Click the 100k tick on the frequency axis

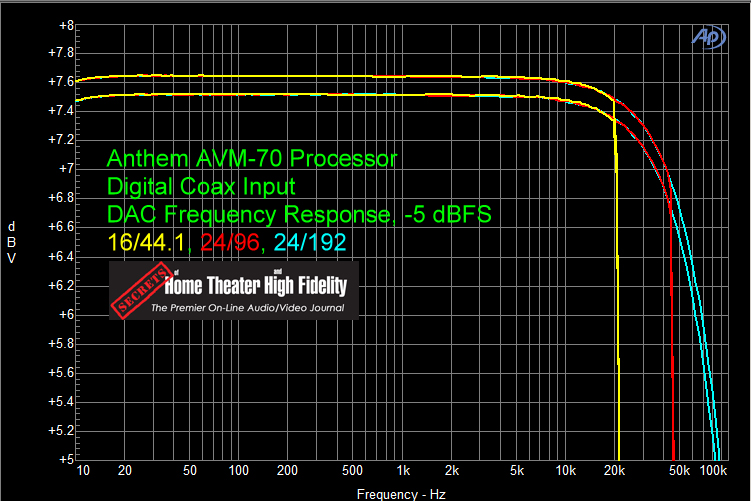[x=713, y=471]
